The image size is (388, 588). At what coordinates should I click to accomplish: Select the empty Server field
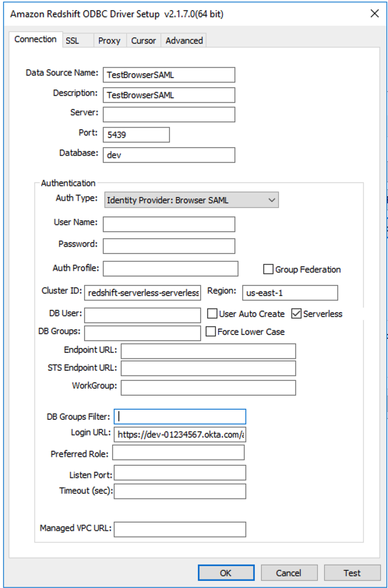coord(169,114)
